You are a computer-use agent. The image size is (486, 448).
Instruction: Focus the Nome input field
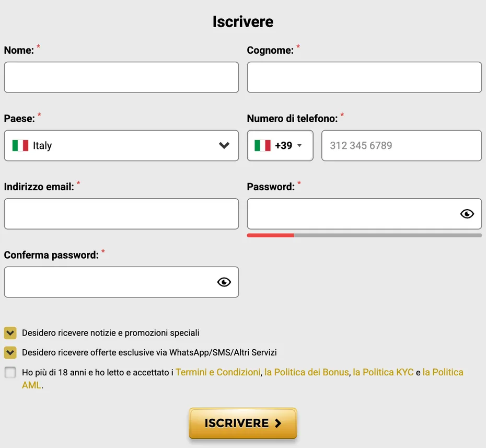point(121,77)
